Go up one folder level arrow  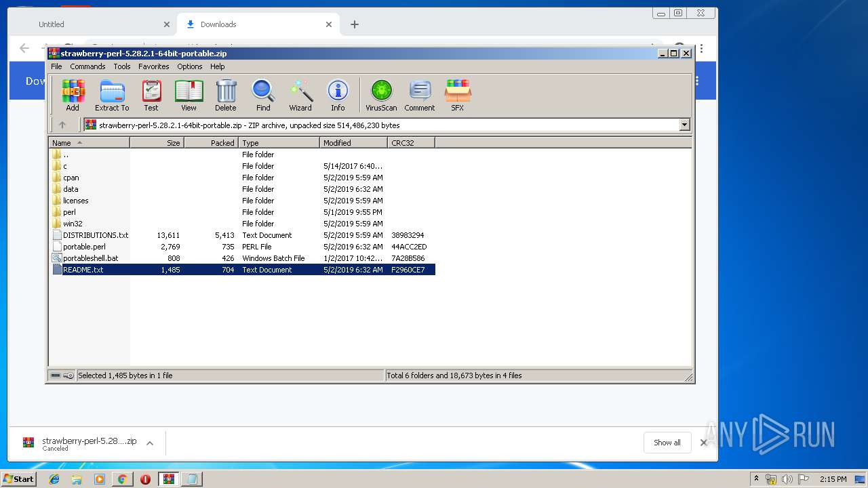pos(62,125)
